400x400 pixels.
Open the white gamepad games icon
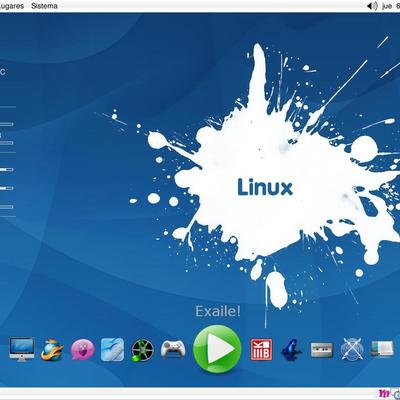pos(173,349)
